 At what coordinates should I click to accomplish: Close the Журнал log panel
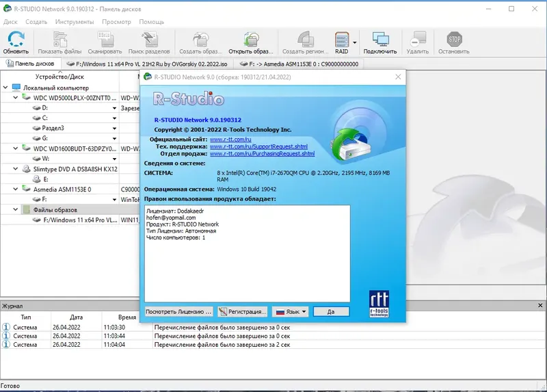coord(540,305)
